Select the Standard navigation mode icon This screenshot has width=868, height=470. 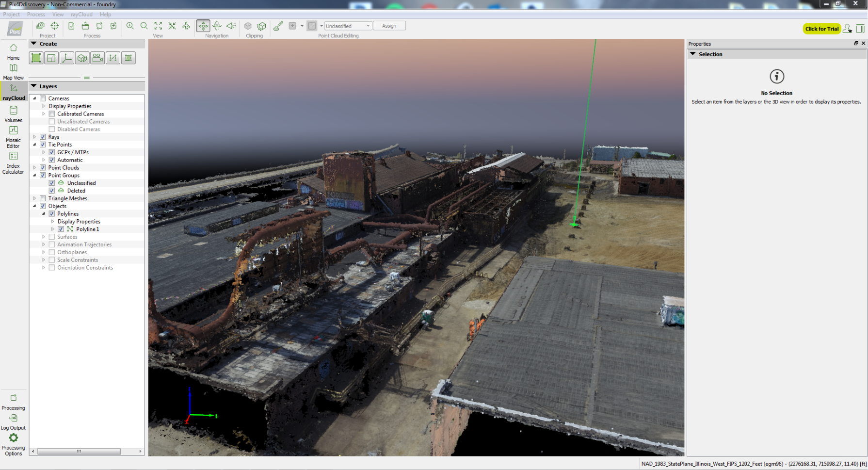click(203, 26)
